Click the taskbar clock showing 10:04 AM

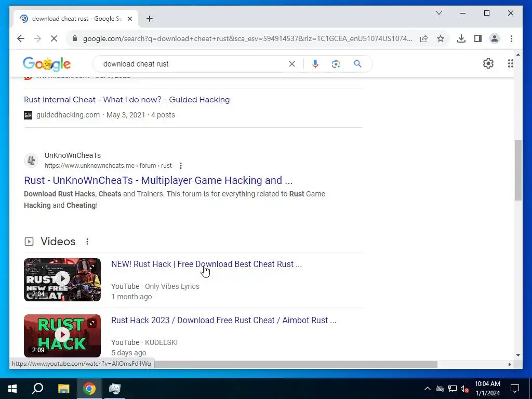[x=487, y=389]
